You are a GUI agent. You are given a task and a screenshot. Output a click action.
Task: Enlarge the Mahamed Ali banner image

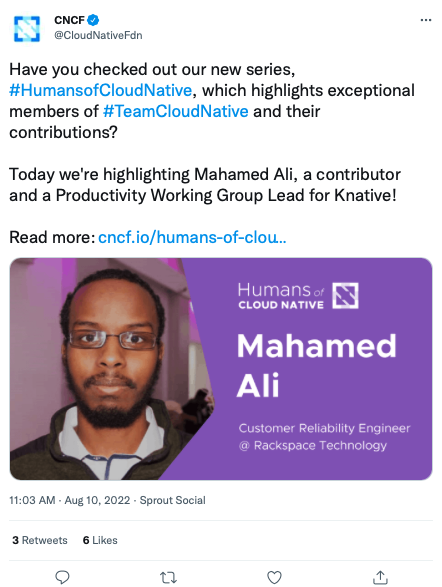coord(221,369)
